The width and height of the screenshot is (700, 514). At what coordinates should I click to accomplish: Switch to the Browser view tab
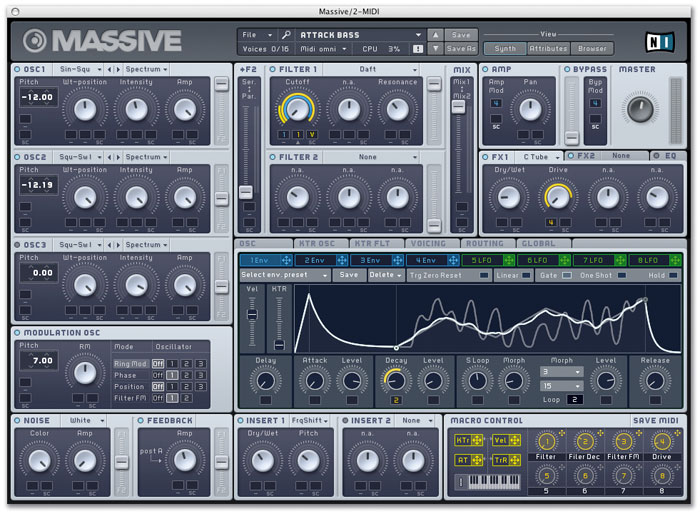592,49
